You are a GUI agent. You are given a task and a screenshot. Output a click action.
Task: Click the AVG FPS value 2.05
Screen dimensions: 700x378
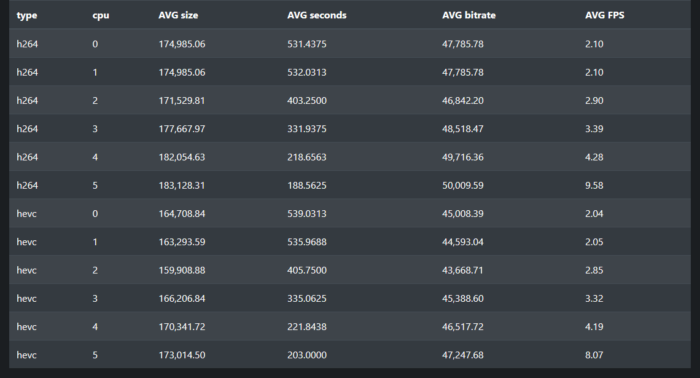tap(594, 242)
